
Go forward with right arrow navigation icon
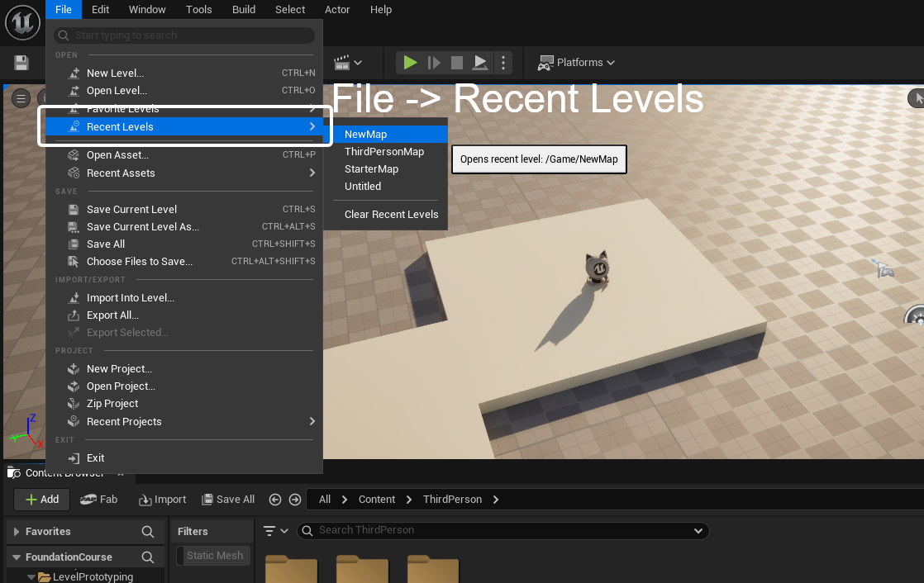(295, 500)
